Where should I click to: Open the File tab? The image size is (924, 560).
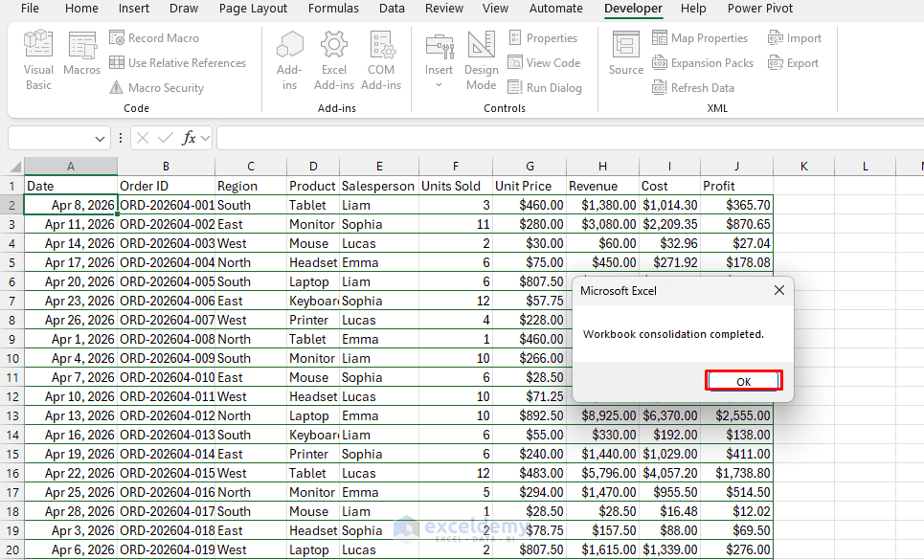[x=30, y=9]
